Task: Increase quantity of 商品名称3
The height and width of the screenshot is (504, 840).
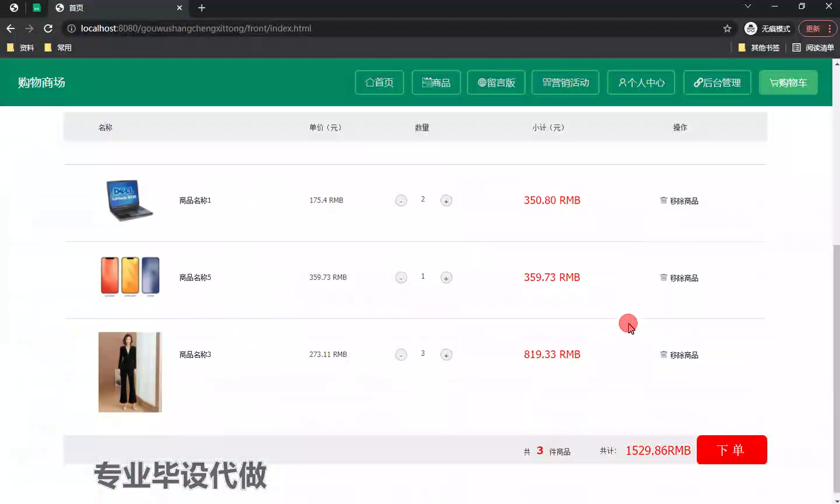Action: pos(446,355)
